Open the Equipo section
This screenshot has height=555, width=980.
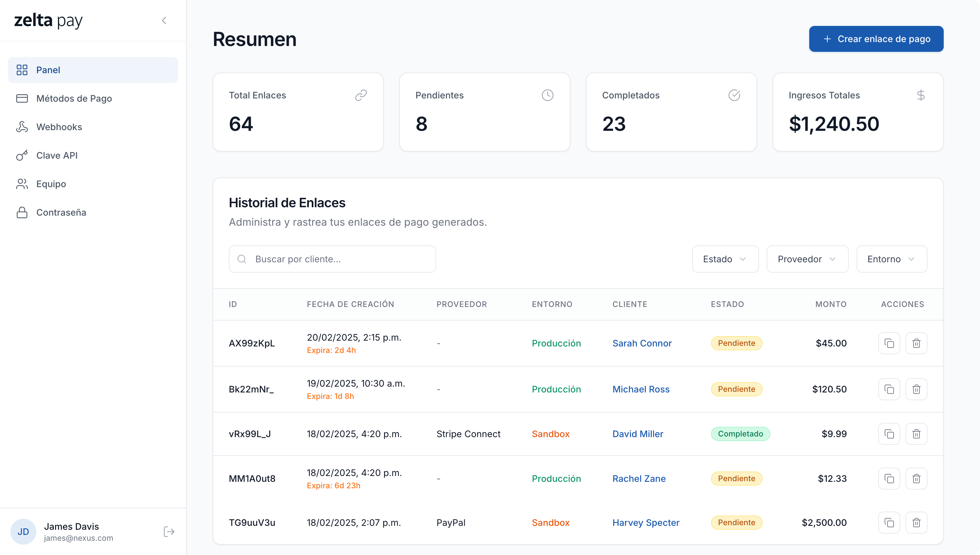[51, 184]
